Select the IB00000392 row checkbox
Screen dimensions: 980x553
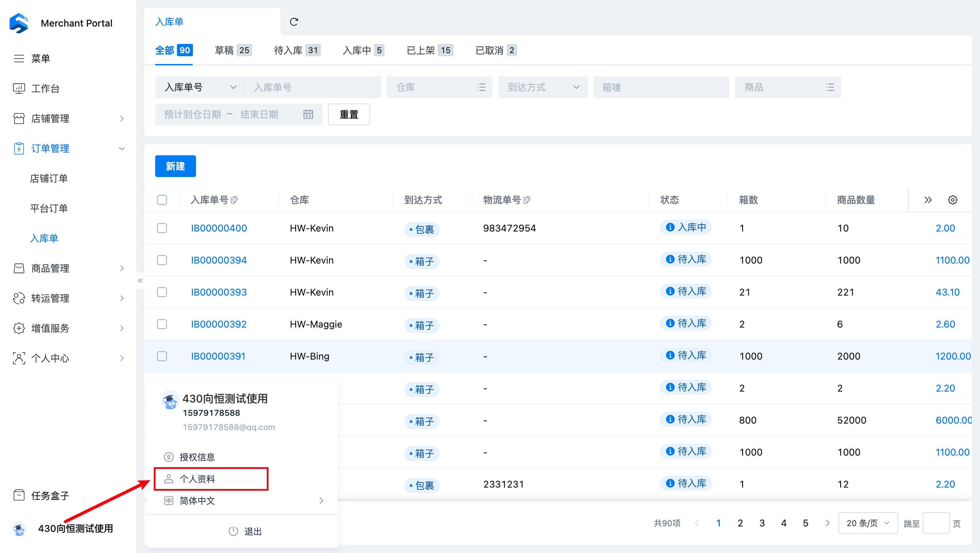click(162, 324)
